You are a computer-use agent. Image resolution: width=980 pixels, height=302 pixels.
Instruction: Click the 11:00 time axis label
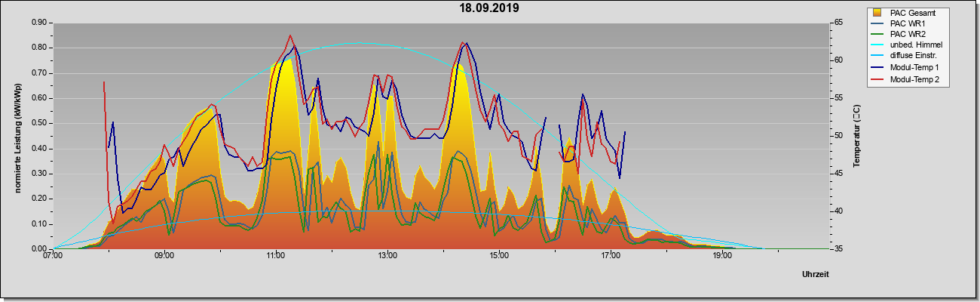pyautogui.click(x=276, y=256)
